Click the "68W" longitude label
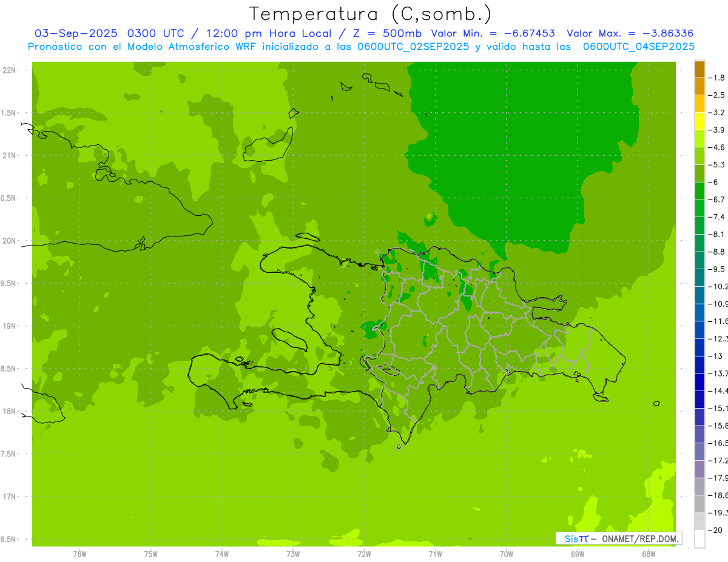The height and width of the screenshot is (562, 728). (x=649, y=554)
